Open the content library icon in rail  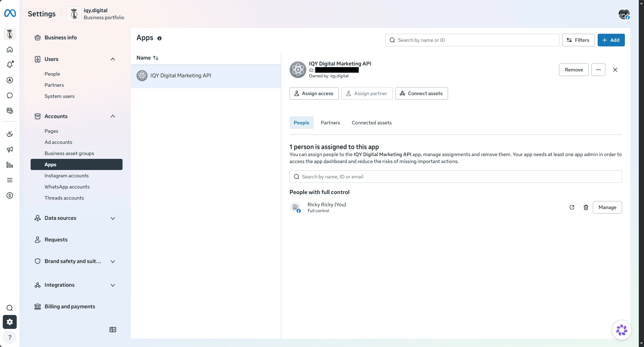pyautogui.click(x=10, y=111)
